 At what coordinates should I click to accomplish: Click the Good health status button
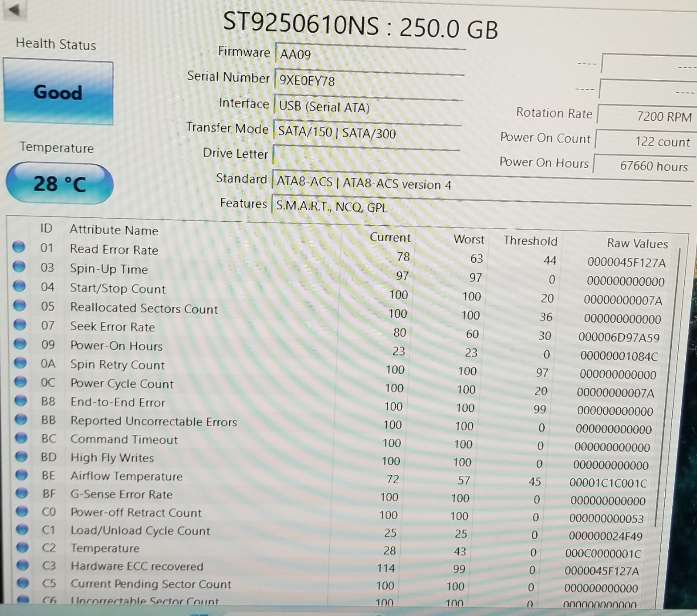pyautogui.click(x=58, y=92)
